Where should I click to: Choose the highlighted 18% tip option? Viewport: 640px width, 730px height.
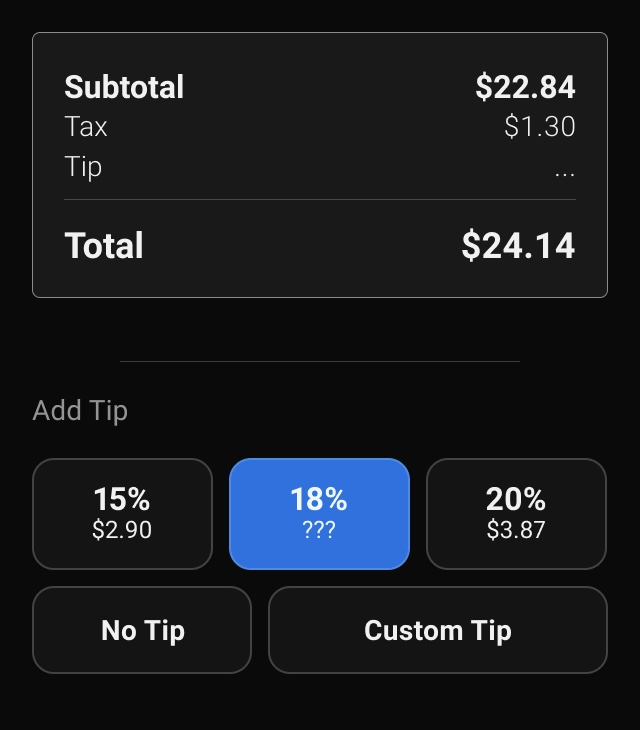coord(319,513)
